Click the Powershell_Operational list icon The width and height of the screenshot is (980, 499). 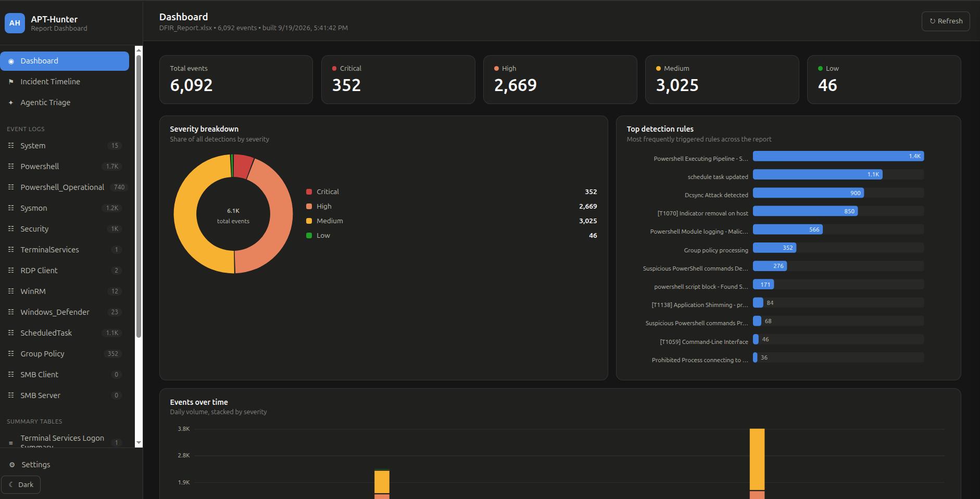[x=11, y=187]
